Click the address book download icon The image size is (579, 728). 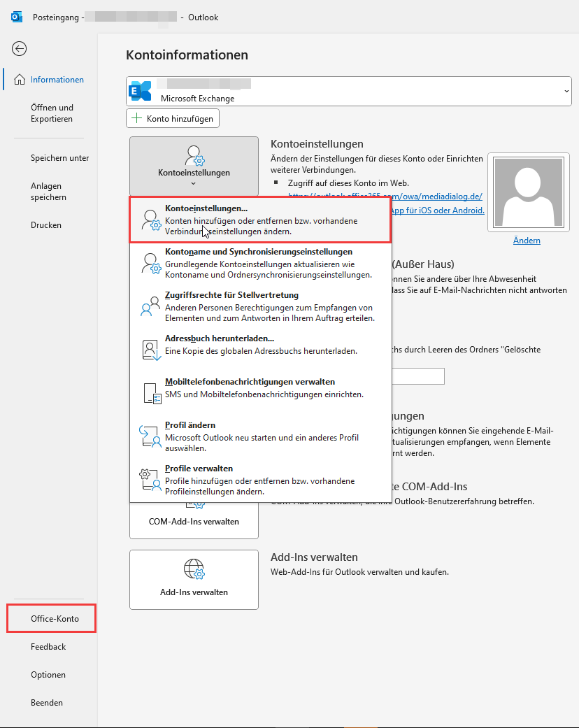(151, 350)
